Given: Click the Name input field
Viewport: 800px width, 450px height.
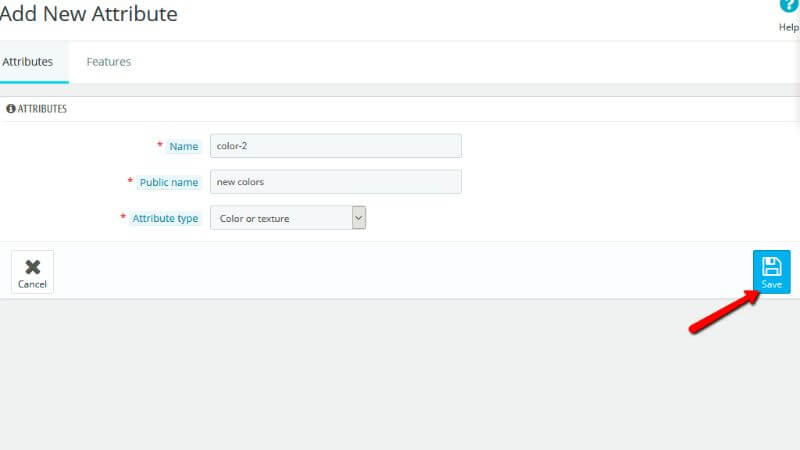Looking at the screenshot, I should click(x=336, y=146).
